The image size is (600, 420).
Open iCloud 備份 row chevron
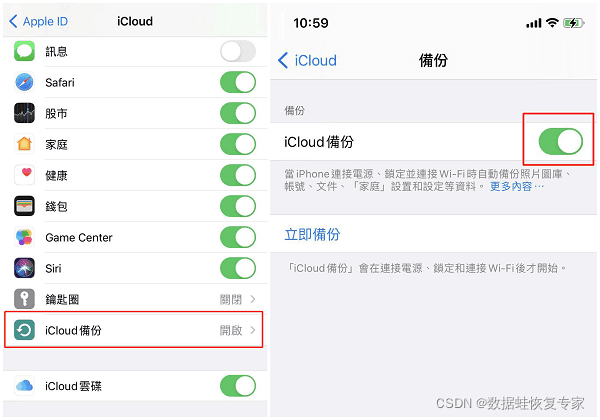(x=253, y=330)
